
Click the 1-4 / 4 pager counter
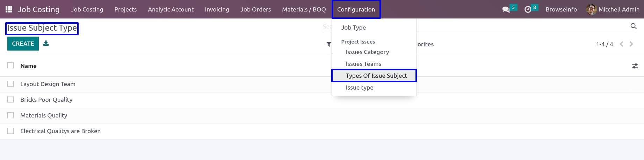[605, 44]
